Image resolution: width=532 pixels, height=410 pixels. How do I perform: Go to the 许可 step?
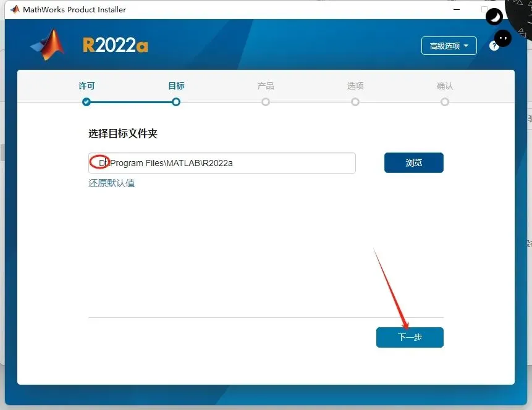point(87,86)
